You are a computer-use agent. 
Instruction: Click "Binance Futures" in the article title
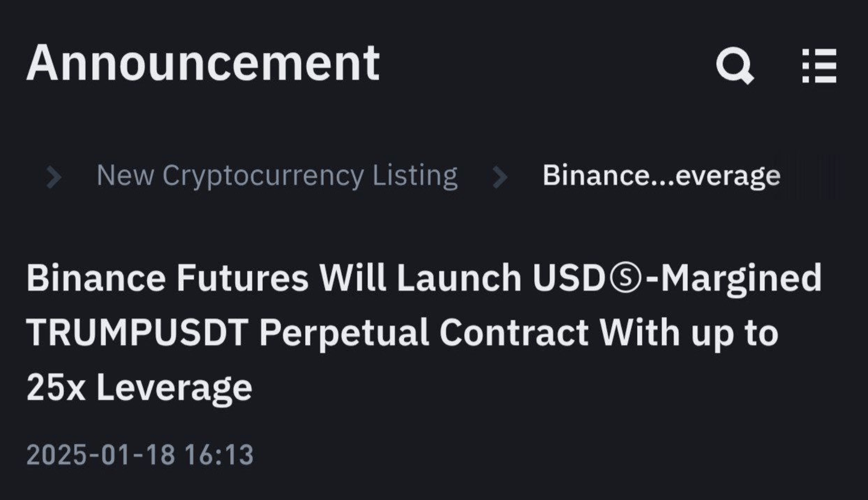pyautogui.click(x=167, y=278)
